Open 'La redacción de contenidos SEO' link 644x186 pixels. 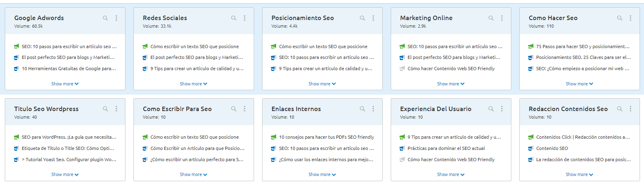583,160
